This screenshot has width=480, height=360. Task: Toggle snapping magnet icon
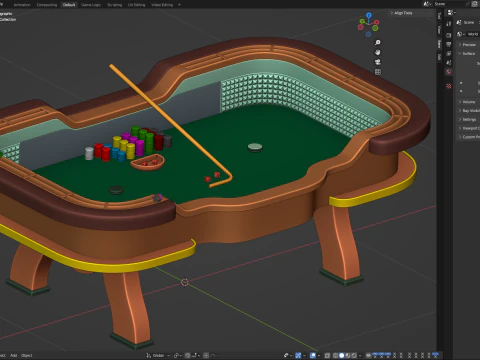[x=187, y=355]
